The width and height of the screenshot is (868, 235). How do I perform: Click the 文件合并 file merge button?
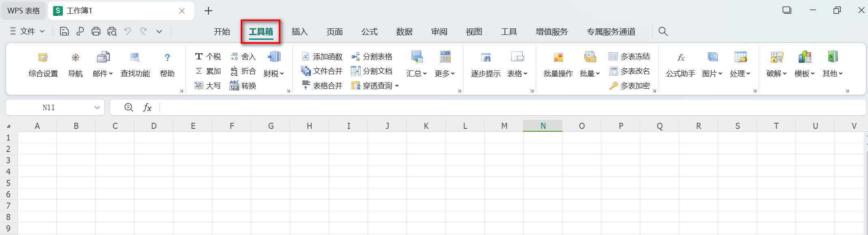pyautogui.click(x=323, y=71)
